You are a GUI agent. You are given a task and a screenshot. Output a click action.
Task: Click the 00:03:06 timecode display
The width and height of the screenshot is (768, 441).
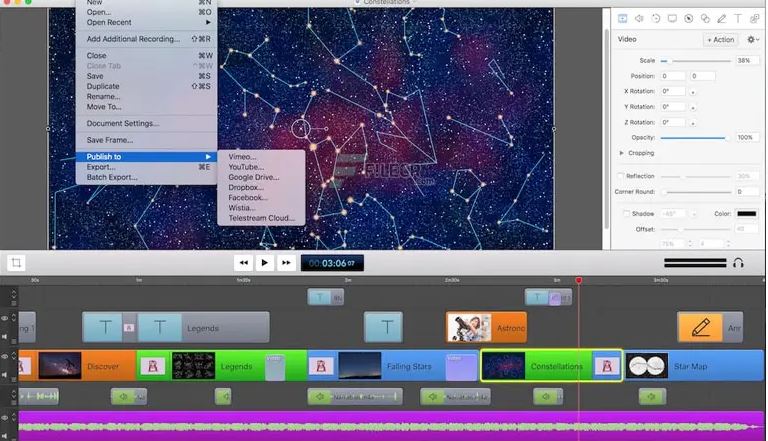332,263
